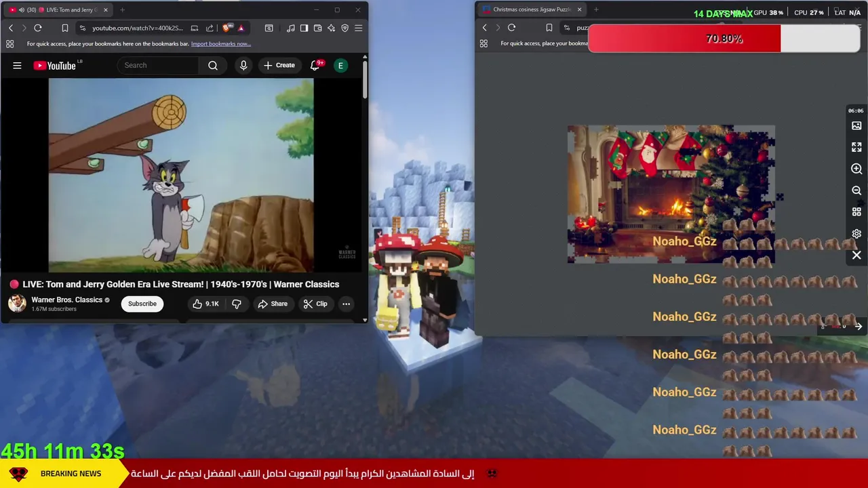868x488 pixels.
Task: Search with your voice microphone icon
Action: (243, 65)
